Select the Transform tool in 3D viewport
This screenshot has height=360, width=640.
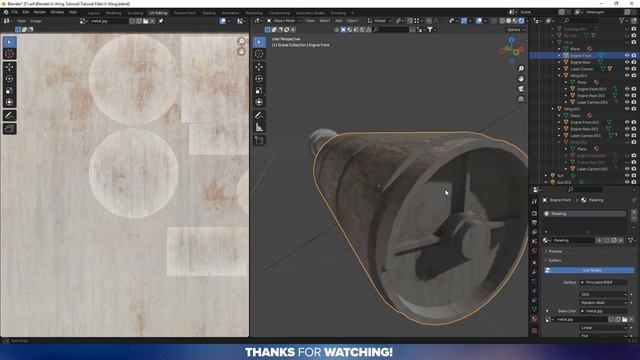(259, 102)
